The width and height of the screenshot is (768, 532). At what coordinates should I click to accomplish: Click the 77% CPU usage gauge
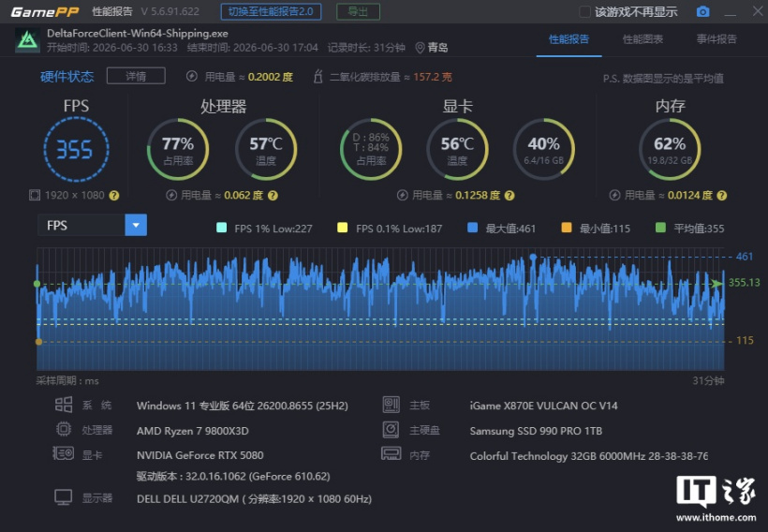tap(178, 150)
